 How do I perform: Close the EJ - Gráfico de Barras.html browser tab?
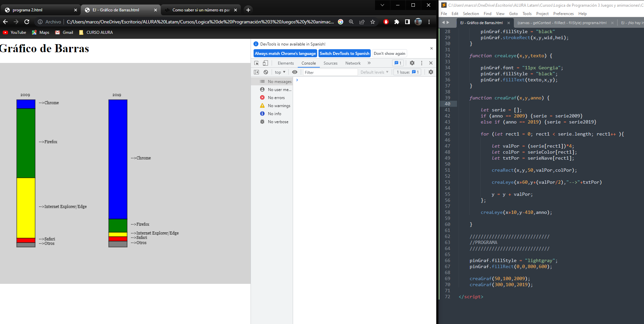(156, 10)
